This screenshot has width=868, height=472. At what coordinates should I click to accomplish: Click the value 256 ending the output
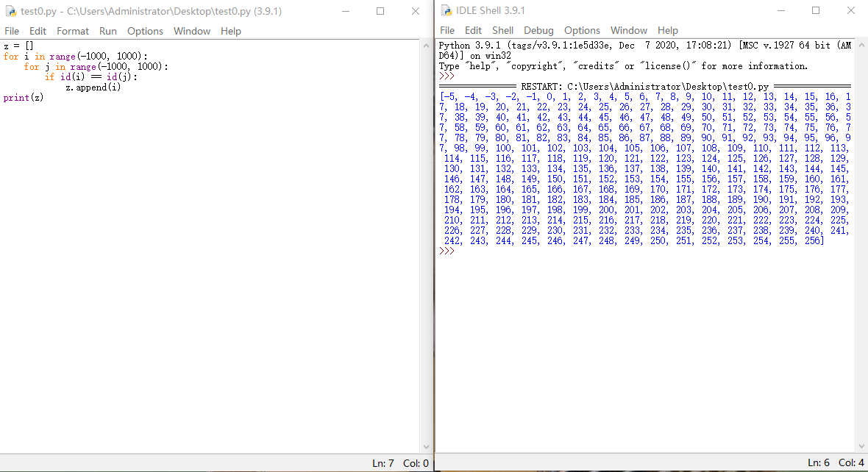812,240
